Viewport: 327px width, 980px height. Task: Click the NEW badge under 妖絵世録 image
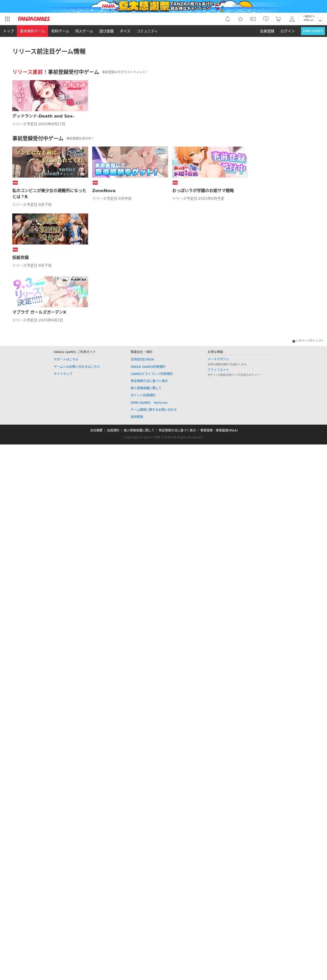(x=15, y=250)
